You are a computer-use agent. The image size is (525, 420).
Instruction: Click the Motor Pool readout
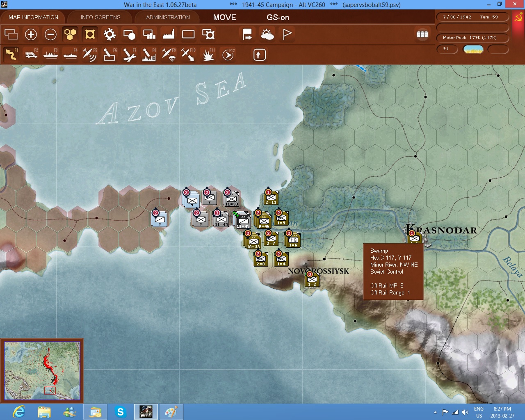coord(472,38)
